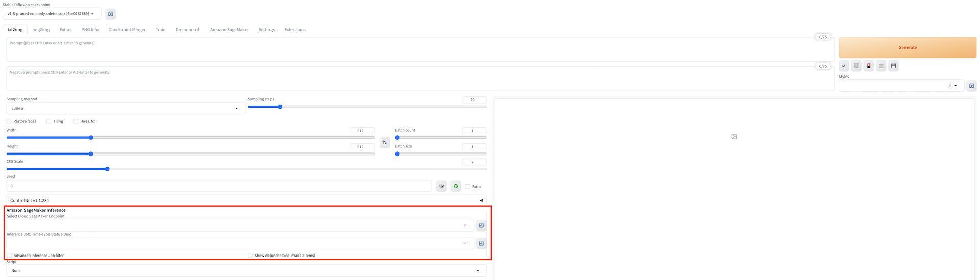Viewport: 980px width, 280px height.
Task: Refresh the Cloud SageMaker Endpoint list
Action: [481, 225]
